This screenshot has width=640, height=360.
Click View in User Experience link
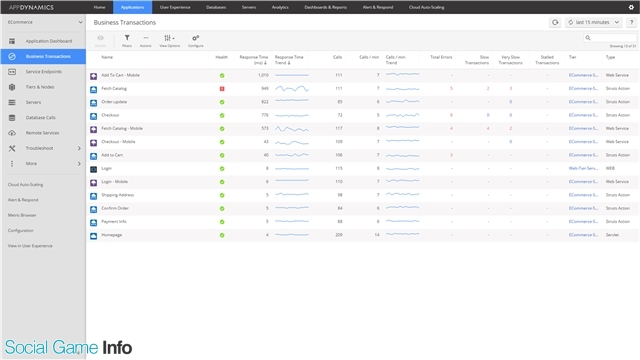point(30,246)
